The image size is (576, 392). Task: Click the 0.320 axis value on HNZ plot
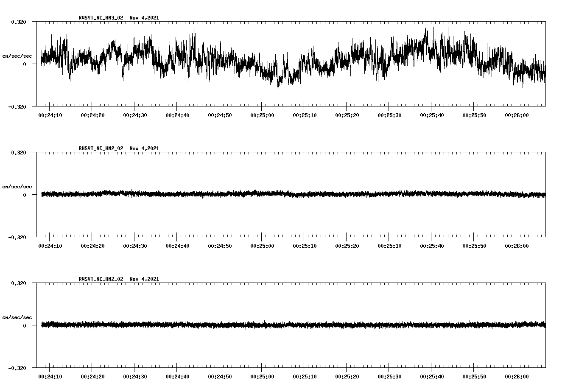click(19, 283)
